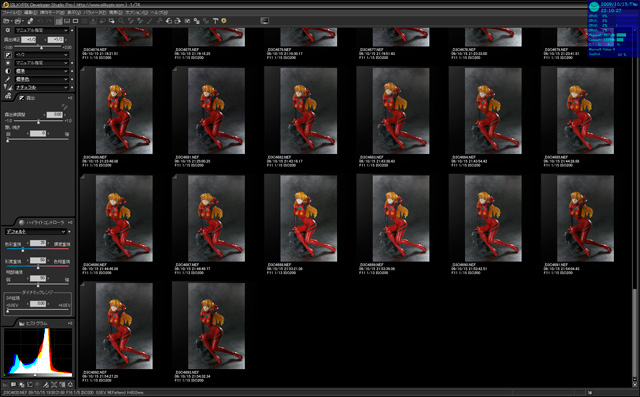Click the exposure bias icon beside +1/2 dropdown

8,55
